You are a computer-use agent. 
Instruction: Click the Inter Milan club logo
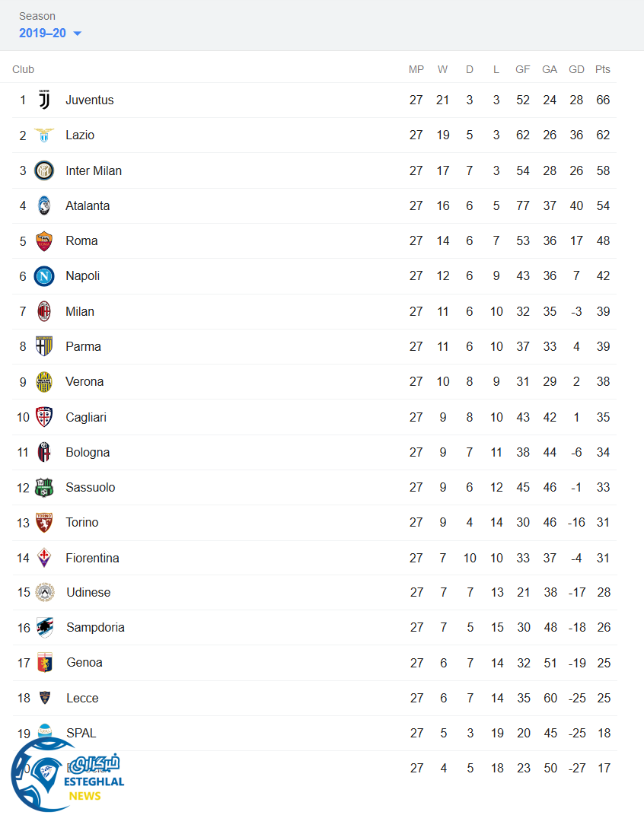[44, 170]
